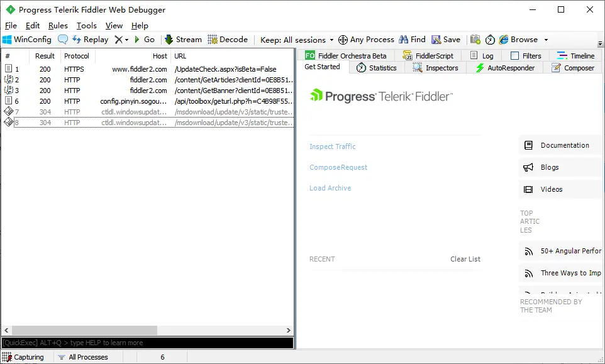The height and width of the screenshot is (364, 605).
Task: Toggle Capturing in status bar
Action: click(x=23, y=357)
